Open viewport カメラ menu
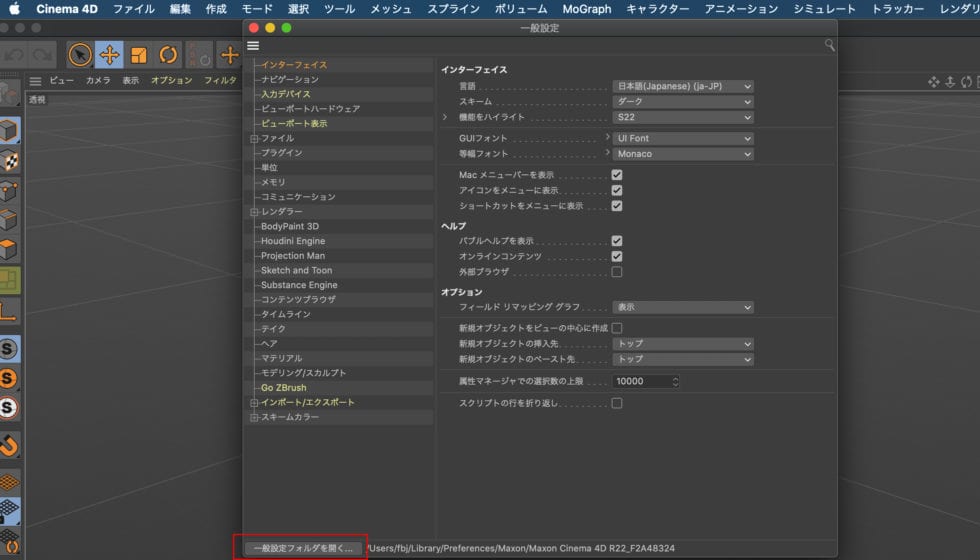 point(98,81)
